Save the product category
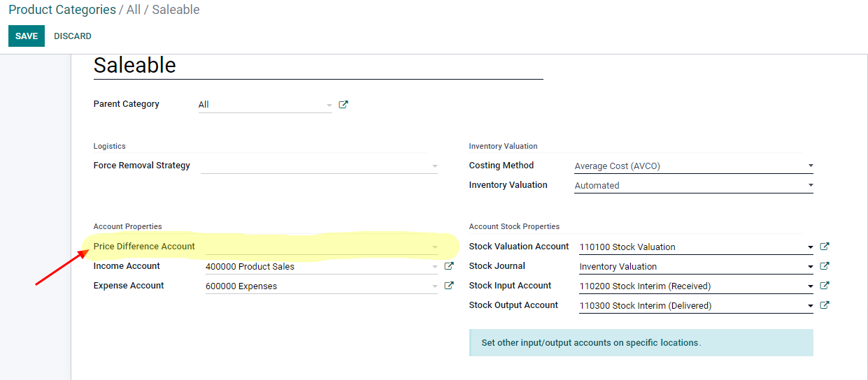Image resolution: width=868 pixels, height=380 pixels. pyautogui.click(x=27, y=36)
